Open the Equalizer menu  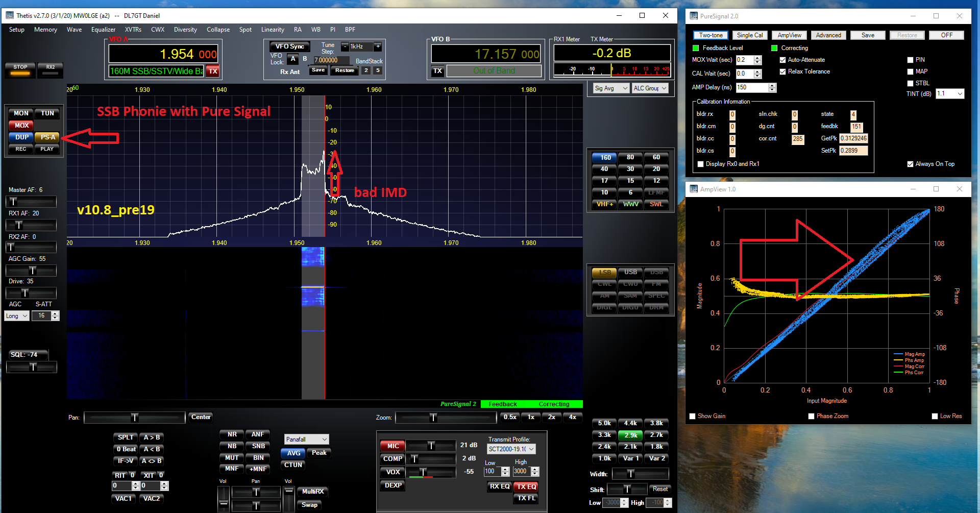[103, 30]
